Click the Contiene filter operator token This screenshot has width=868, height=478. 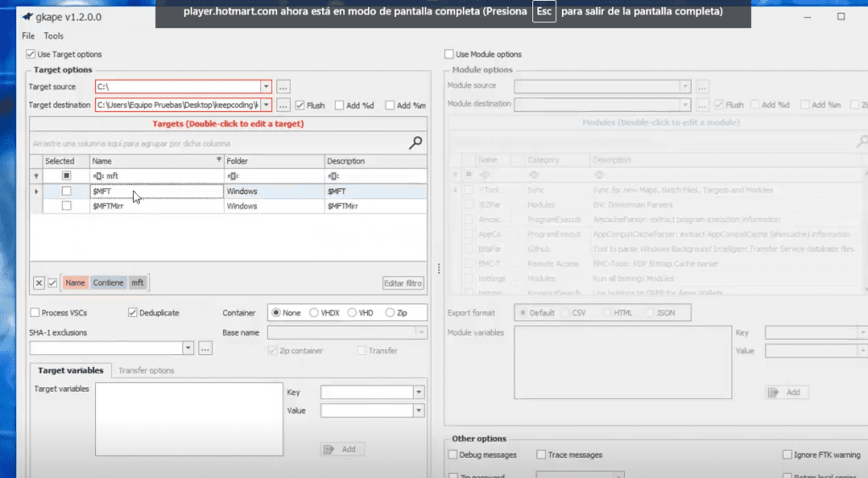point(108,283)
